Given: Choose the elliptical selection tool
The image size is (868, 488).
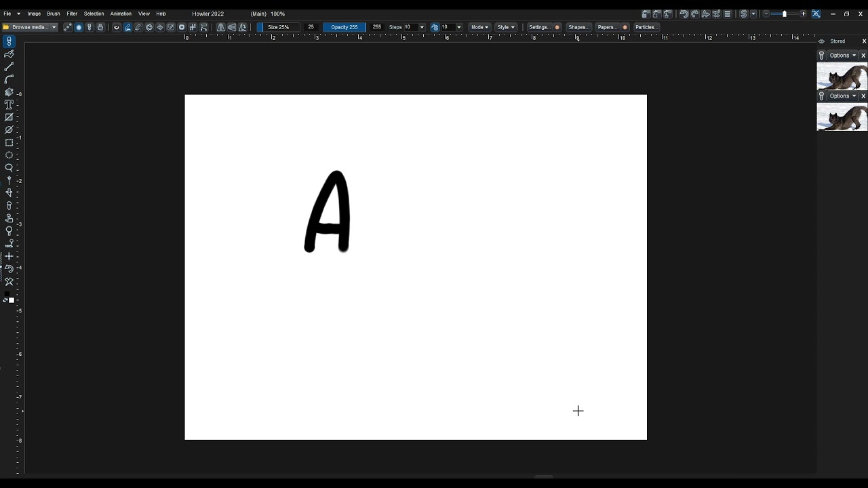Looking at the screenshot, I should (x=9, y=155).
